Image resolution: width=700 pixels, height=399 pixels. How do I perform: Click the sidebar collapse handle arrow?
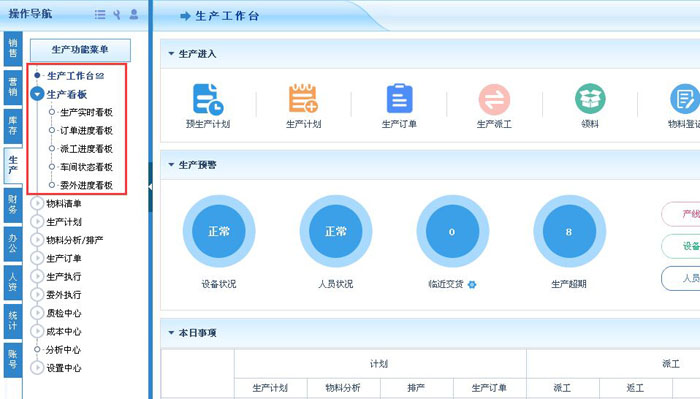coord(150,187)
